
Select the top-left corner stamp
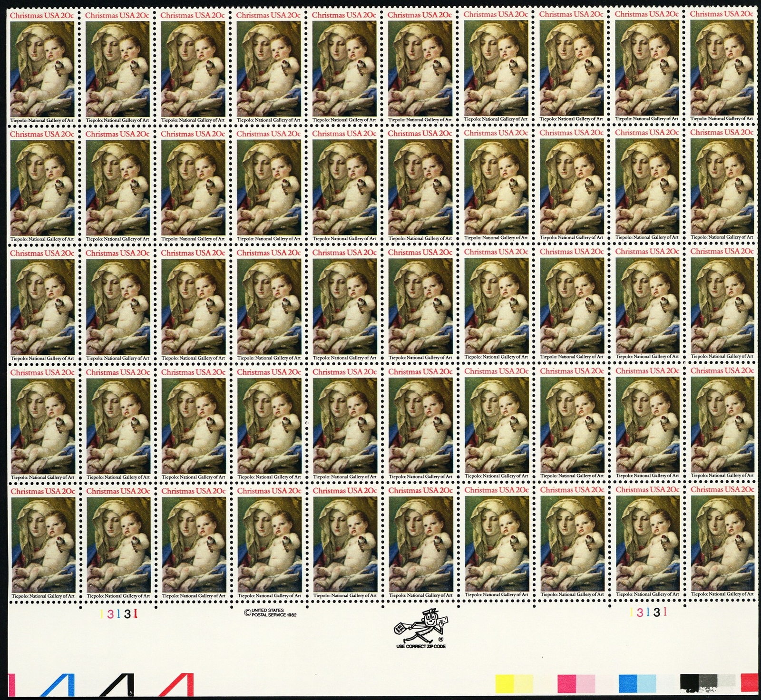pyautogui.click(x=42, y=67)
